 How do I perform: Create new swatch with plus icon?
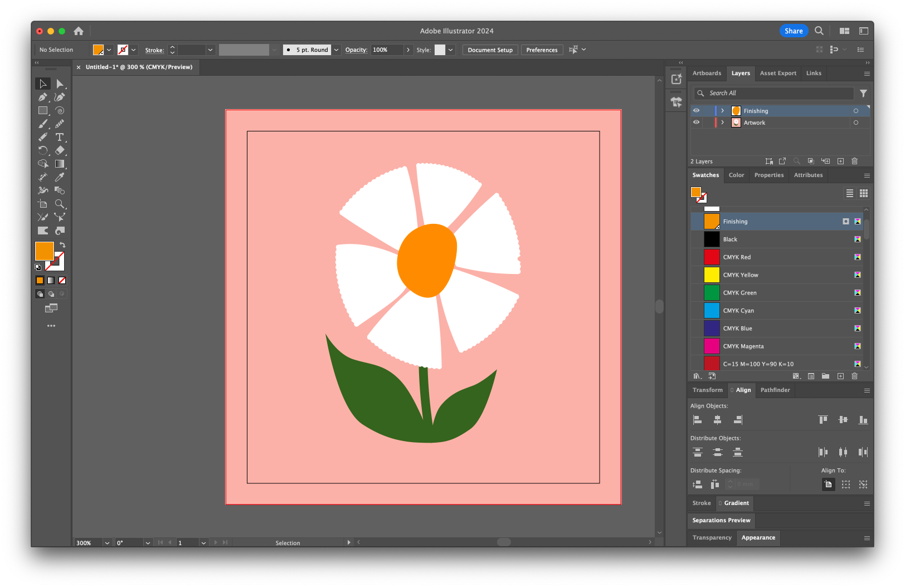840,376
